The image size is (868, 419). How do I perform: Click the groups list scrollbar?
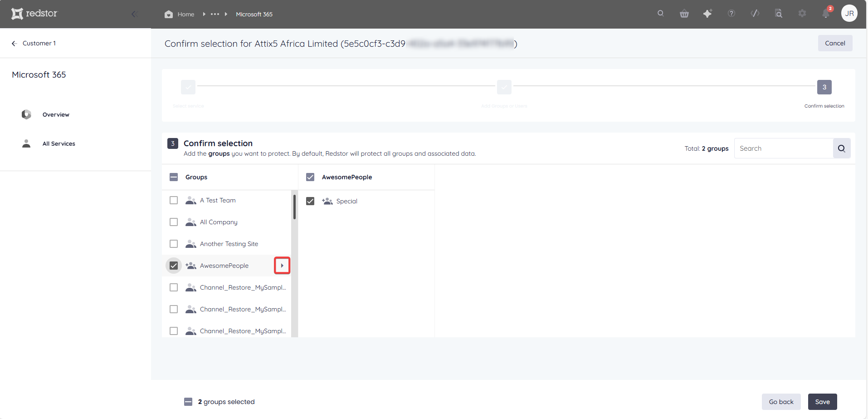(294, 207)
